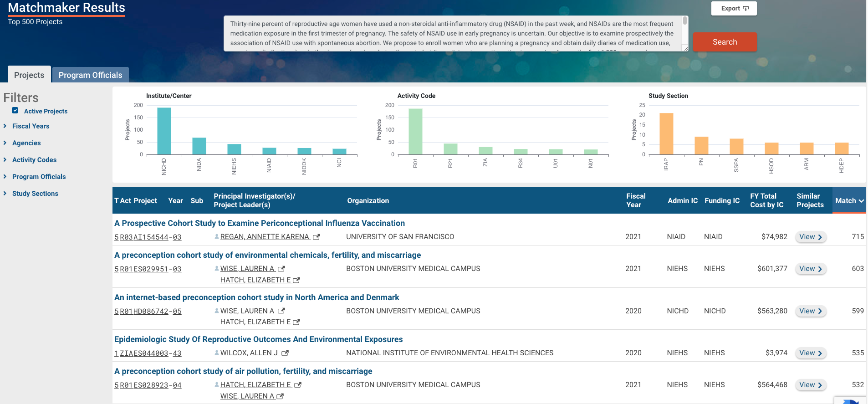Uncheck the Active Projects checkbox

(15, 111)
